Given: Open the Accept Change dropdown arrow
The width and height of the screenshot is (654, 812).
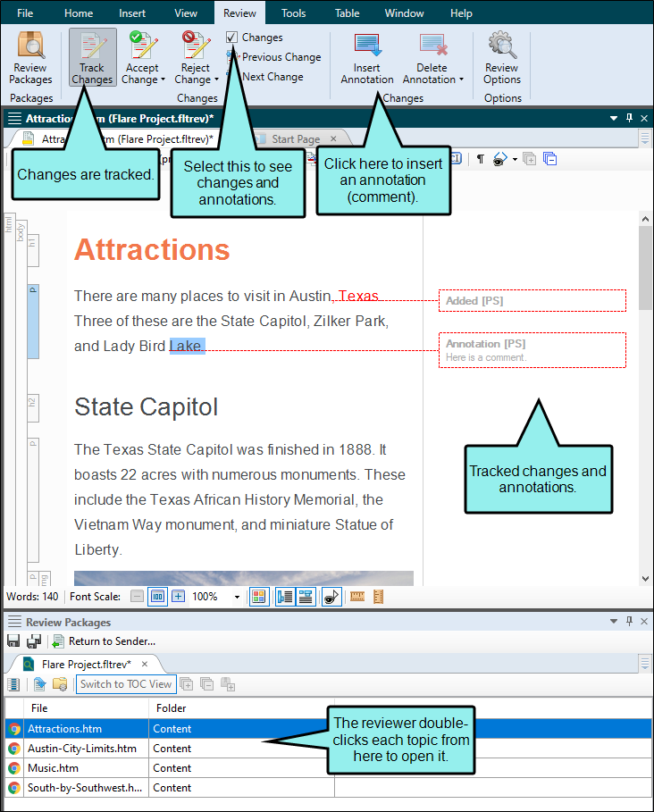Looking at the screenshot, I should (x=163, y=80).
